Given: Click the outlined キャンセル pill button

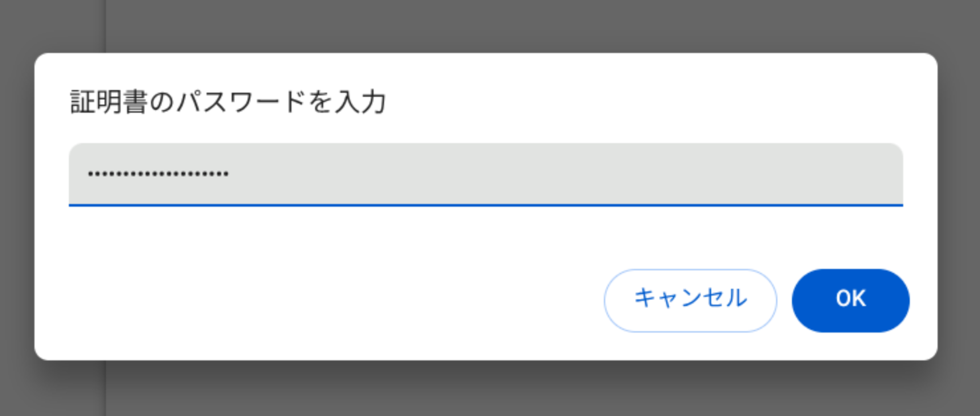Looking at the screenshot, I should [690, 300].
